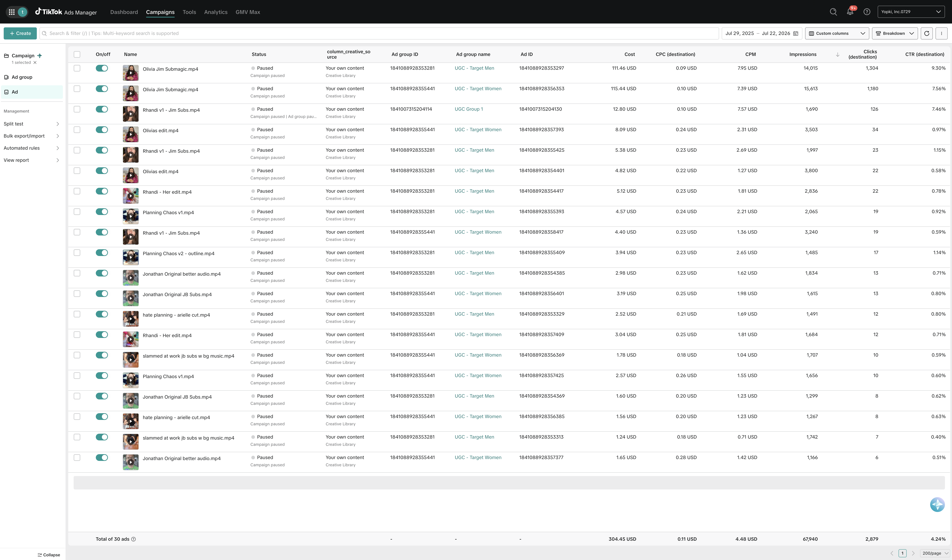This screenshot has width=952, height=560.
Task: Toggle the Planning Chaos v2 - outline.mp4 switch
Action: [x=102, y=253]
